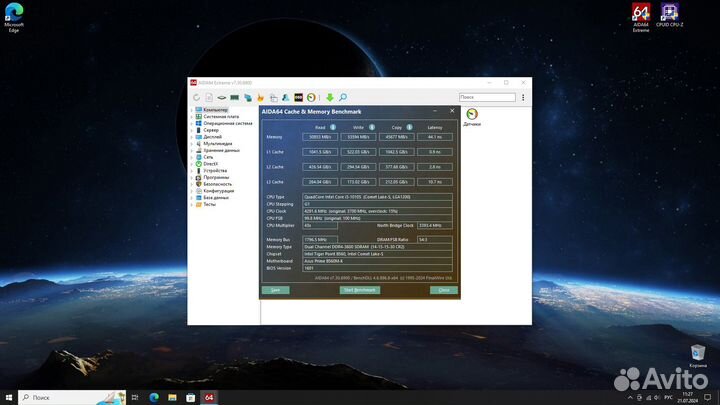This screenshot has width=720, height=405.
Task: Click the Start Benchmark button
Action: 360,290
